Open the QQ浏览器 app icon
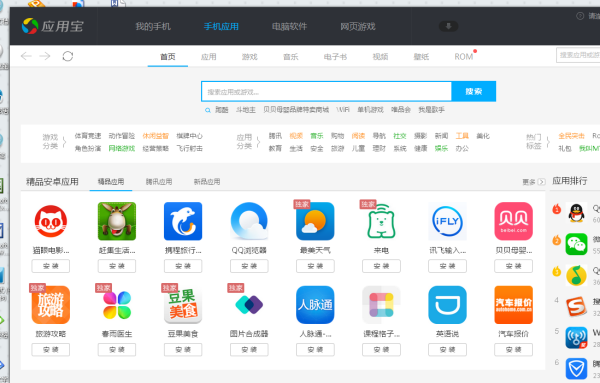600x383 pixels. (249, 221)
